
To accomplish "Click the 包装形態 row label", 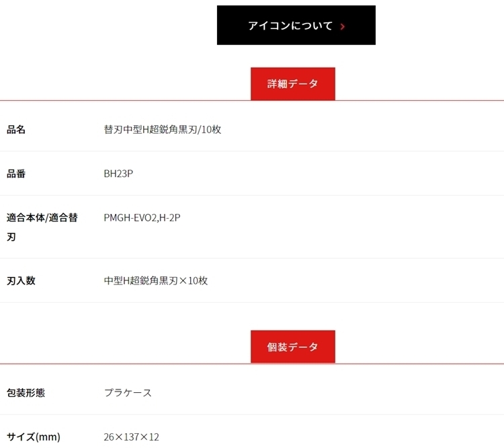I will pyautogui.click(x=26, y=392).
